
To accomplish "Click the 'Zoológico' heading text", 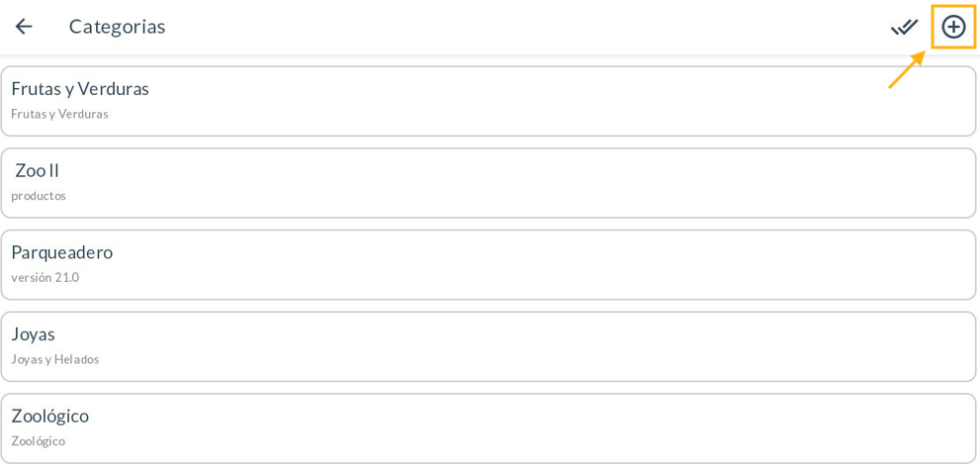I will coord(50,416).
